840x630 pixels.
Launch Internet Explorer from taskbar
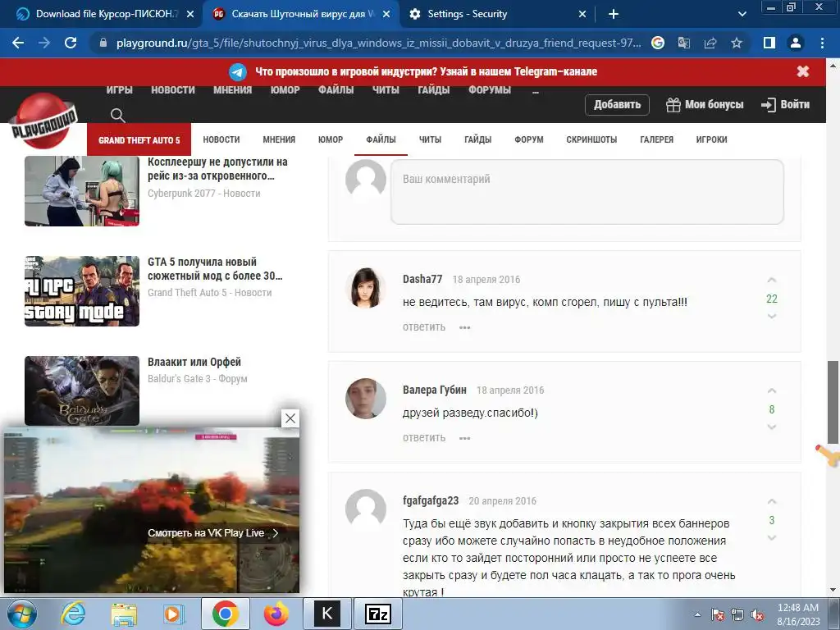(x=73, y=614)
